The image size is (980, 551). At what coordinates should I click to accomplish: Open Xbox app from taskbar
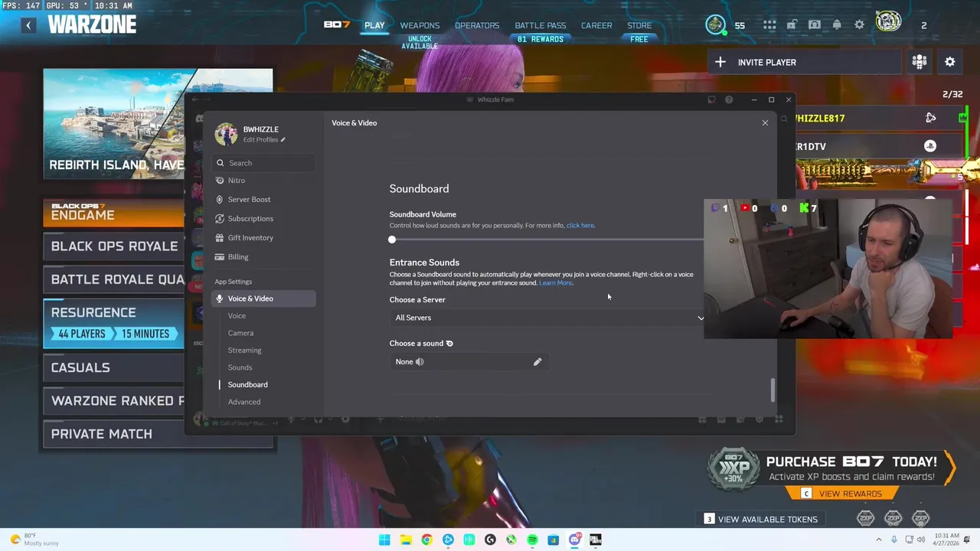point(511,540)
